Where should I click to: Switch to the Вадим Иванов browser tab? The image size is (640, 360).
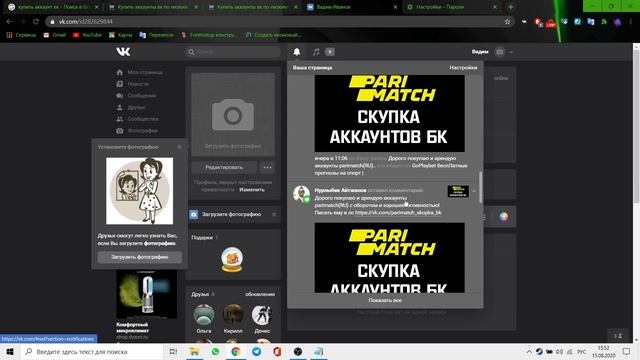pyautogui.click(x=352, y=7)
